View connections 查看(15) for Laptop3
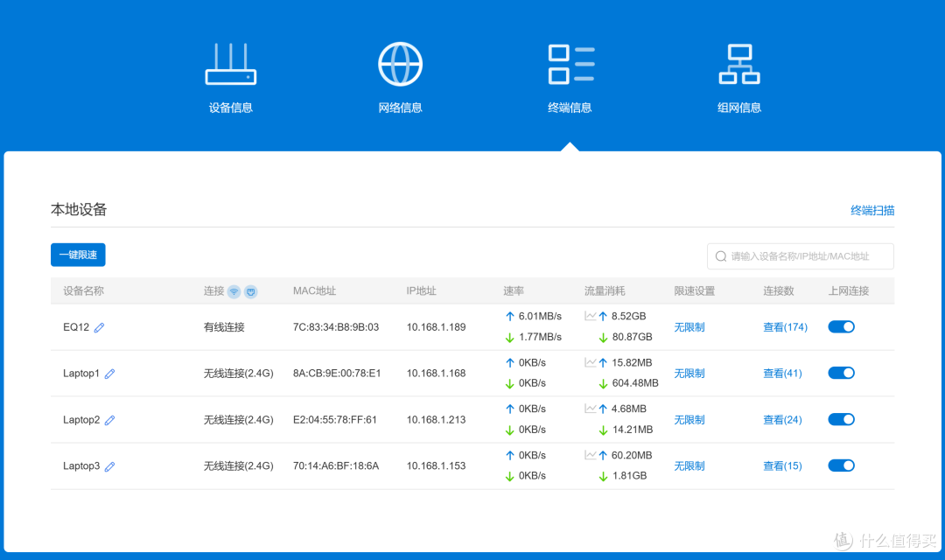 (x=782, y=466)
